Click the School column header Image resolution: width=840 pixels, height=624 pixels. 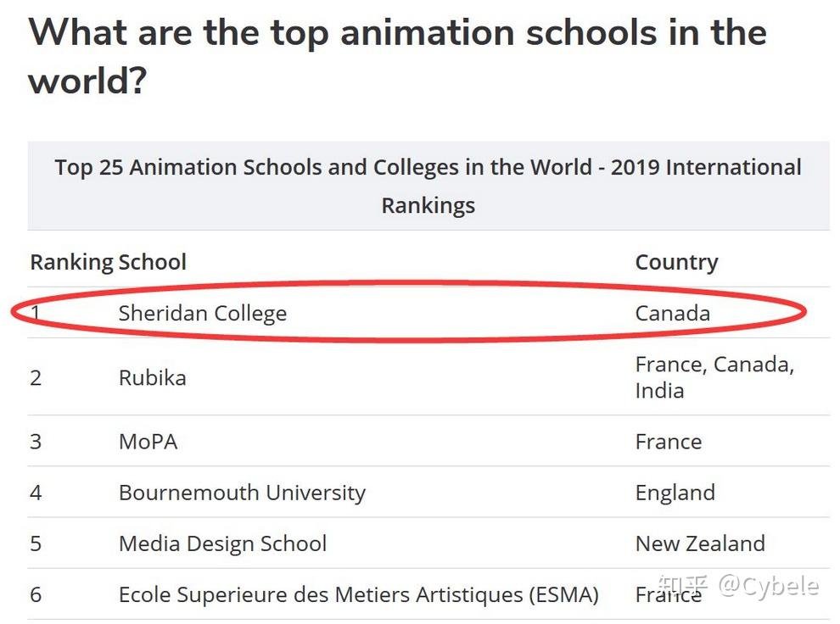153,262
